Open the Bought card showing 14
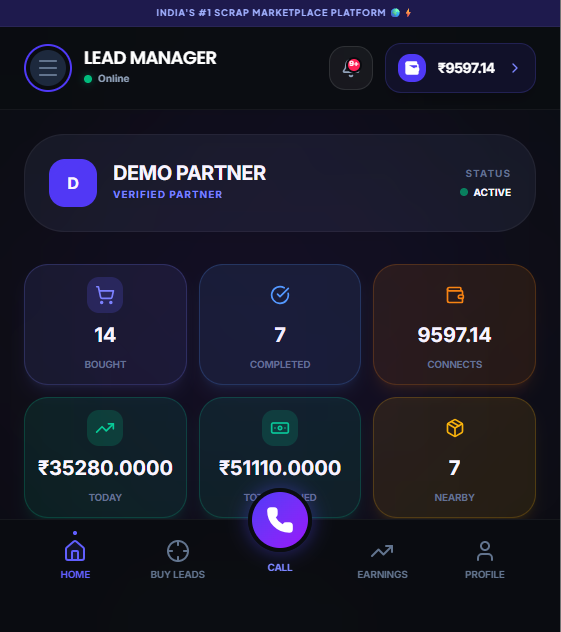Viewport: 561px width, 632px height. point(105,324)
